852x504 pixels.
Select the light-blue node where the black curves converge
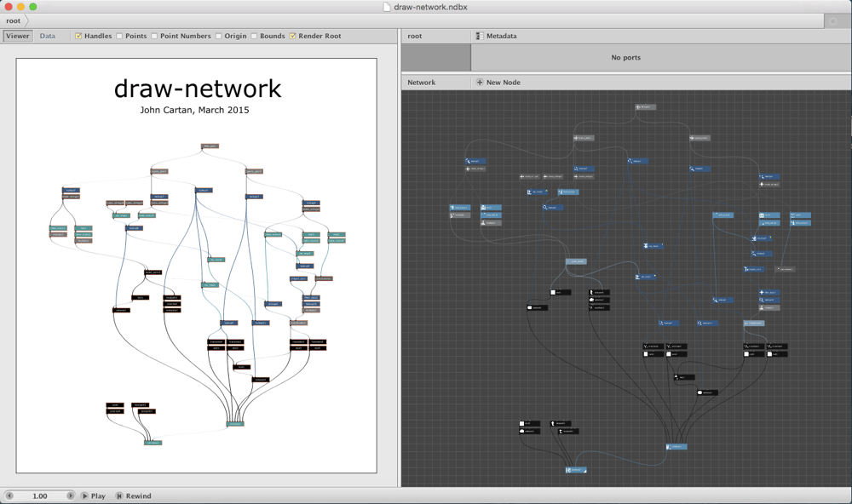pos(676,446)
